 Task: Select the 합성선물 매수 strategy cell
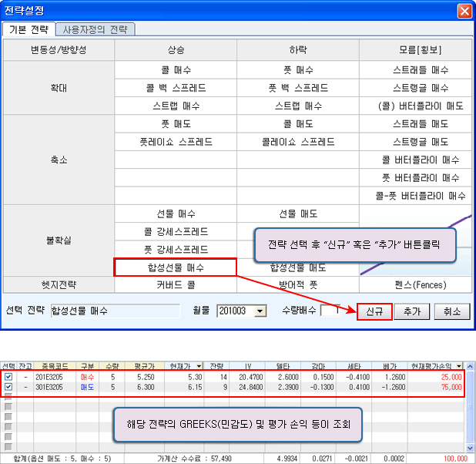point(175,267)
